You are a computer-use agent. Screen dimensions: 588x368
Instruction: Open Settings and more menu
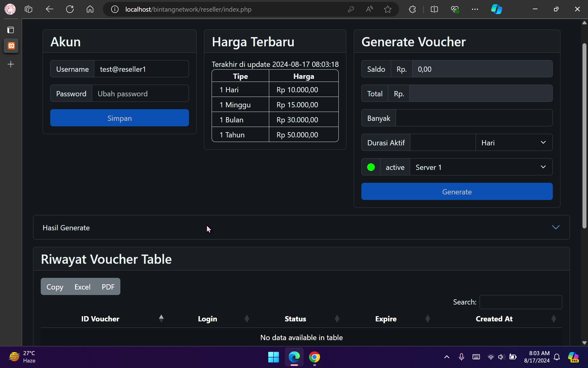pyautogui.click(x=475, y=9)
